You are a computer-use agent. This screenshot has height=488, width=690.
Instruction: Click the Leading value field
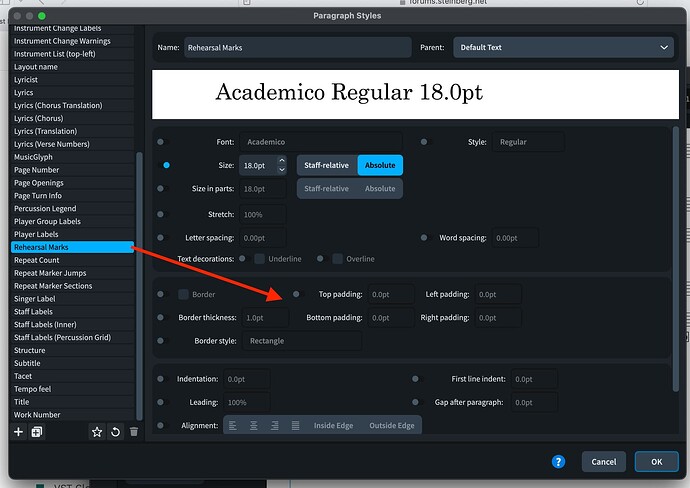247,402
